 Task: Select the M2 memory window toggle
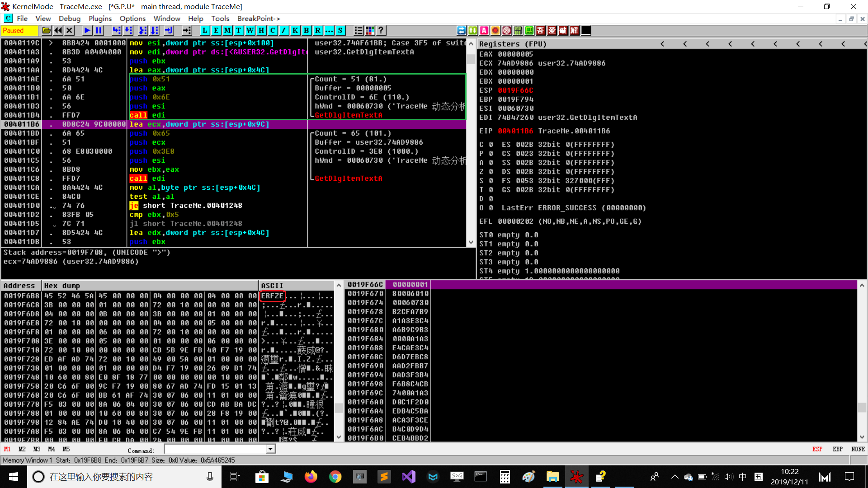(x=22, y=449)
